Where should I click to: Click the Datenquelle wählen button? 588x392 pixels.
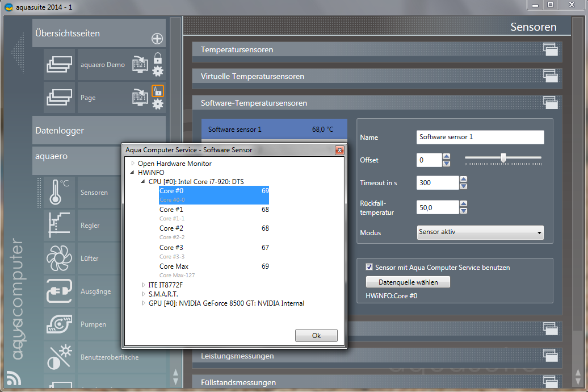coord(408,282)
